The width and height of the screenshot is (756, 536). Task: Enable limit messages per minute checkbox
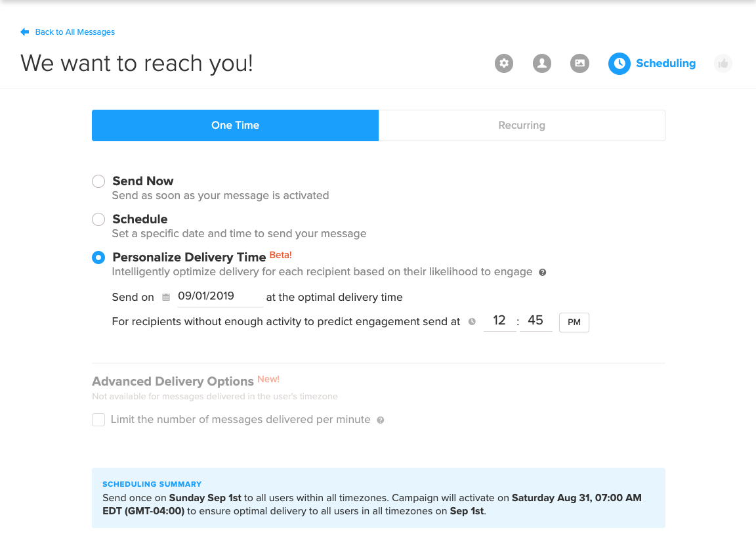pyautogui.click(x=98, y=420)
